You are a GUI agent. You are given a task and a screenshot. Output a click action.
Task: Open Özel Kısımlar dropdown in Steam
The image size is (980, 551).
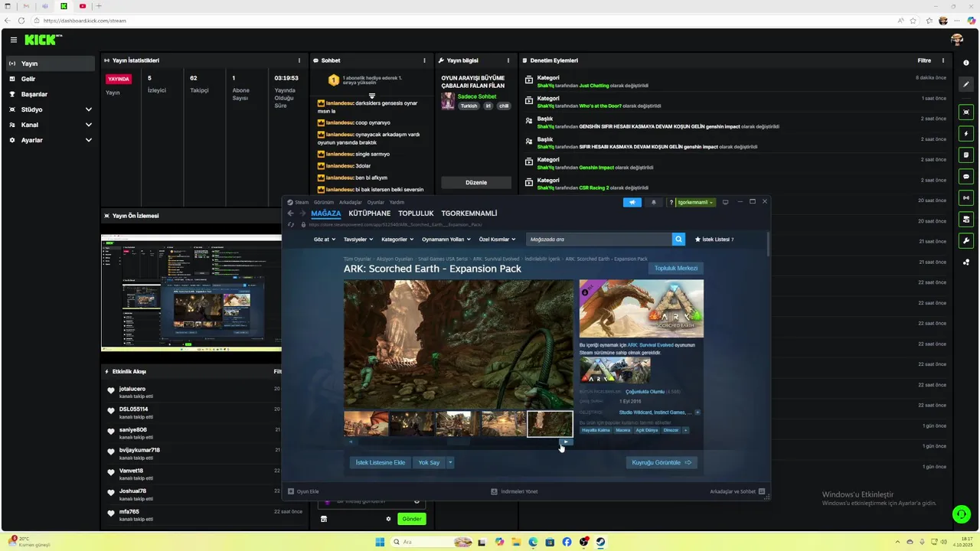click(x=498, y=240)
